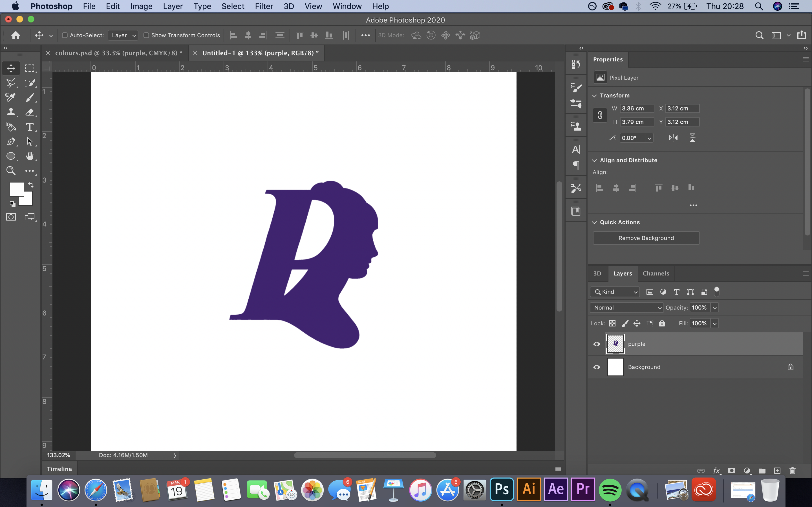This screenshot has width=812, height=507.
Task: Select the Horizontal Type tool
Action: click(30, 127)
